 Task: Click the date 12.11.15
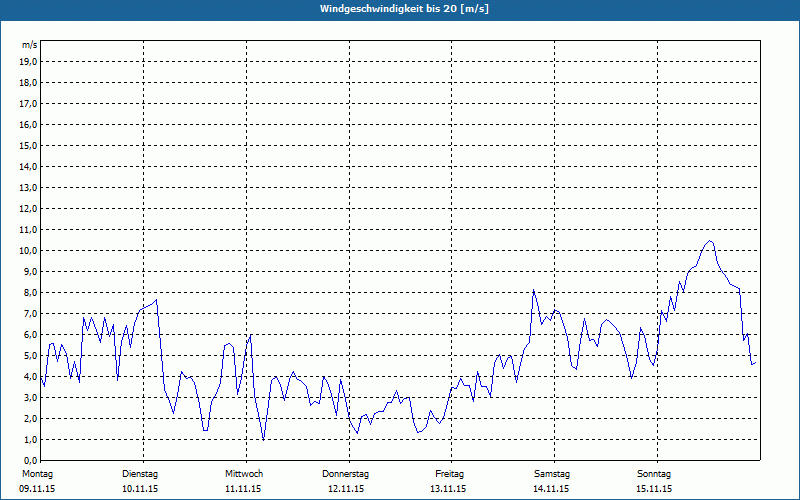click(346, 489)
